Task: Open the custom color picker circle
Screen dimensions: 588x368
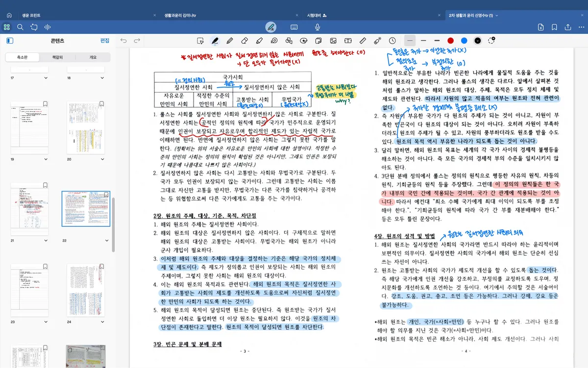Action: click(x=492, y=40)
